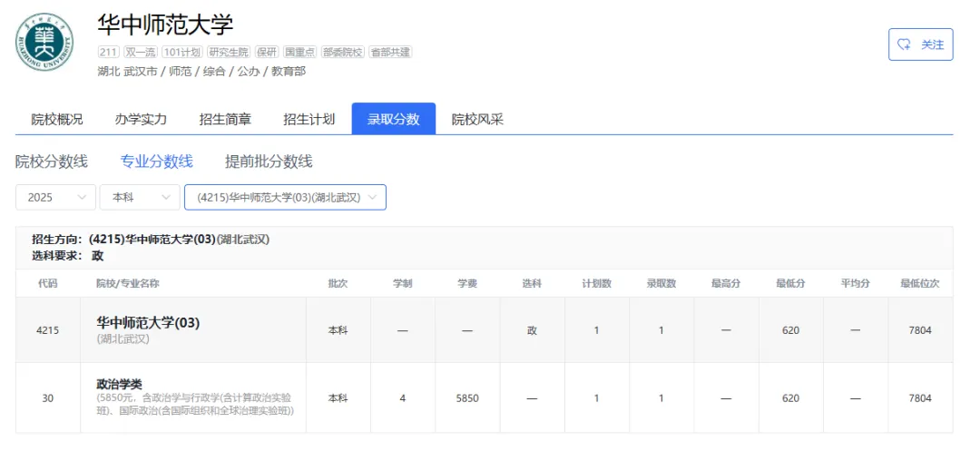
Task: Click the Huazhong Normal University logo
Action: 44,42
